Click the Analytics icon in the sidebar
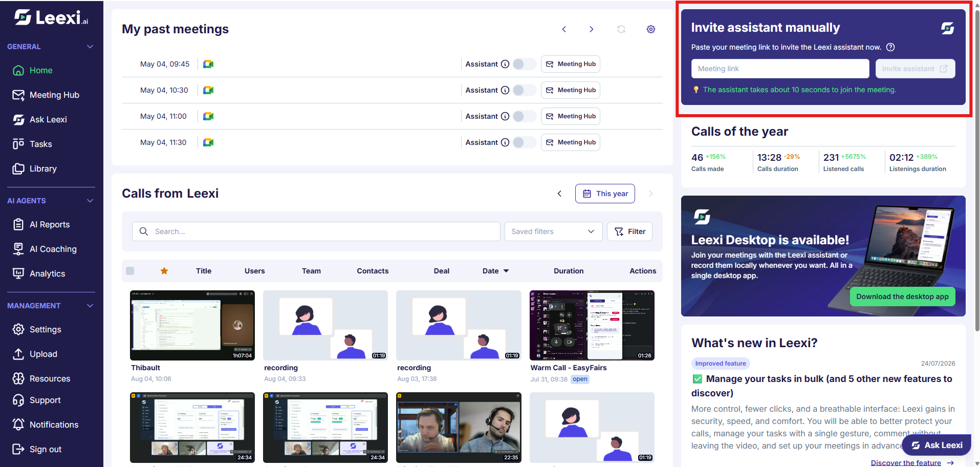The height and width of the screenshot is (467, 980). pos(18,273)
